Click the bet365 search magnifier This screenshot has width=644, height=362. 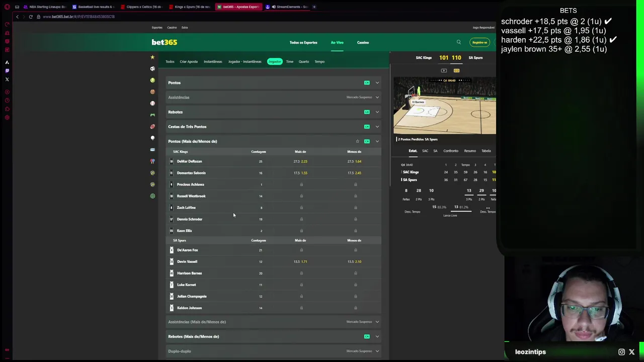[x=458, y=42]
